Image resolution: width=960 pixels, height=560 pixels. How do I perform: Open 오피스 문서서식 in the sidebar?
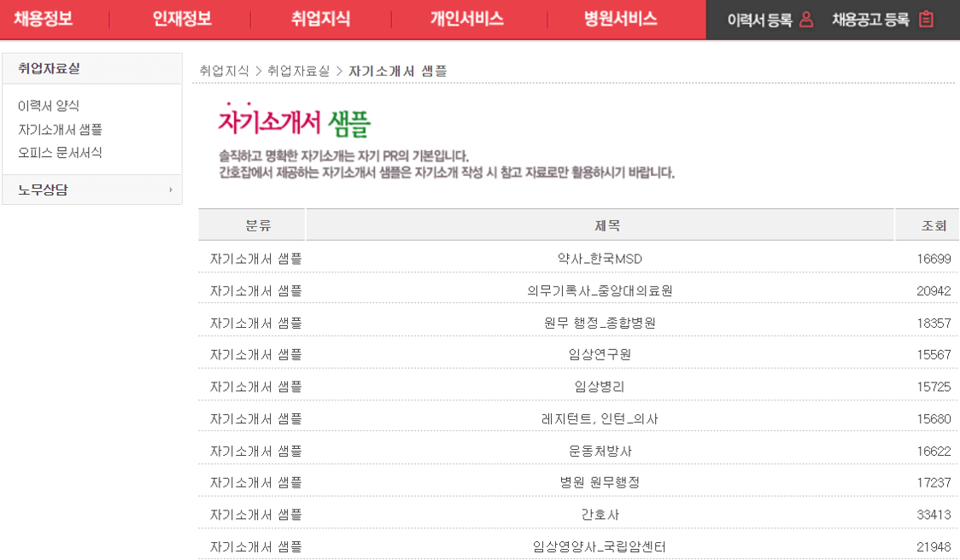tap(60, 153)
